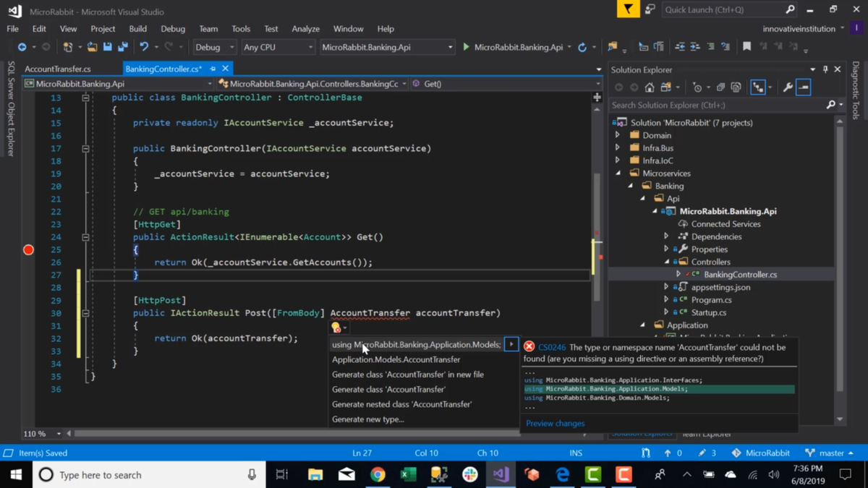Click the bookmark icon in the toolbar
The height and width of the screenshot is (488, 868).
[746, 47]
